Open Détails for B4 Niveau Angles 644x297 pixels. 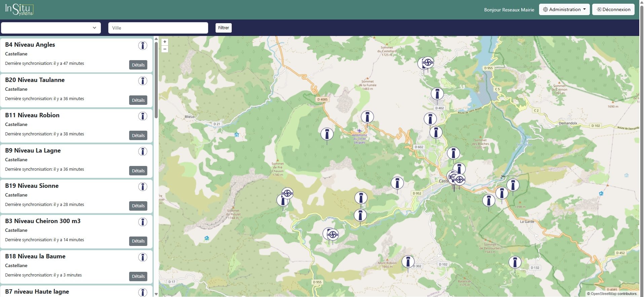[x=138, y=65]
